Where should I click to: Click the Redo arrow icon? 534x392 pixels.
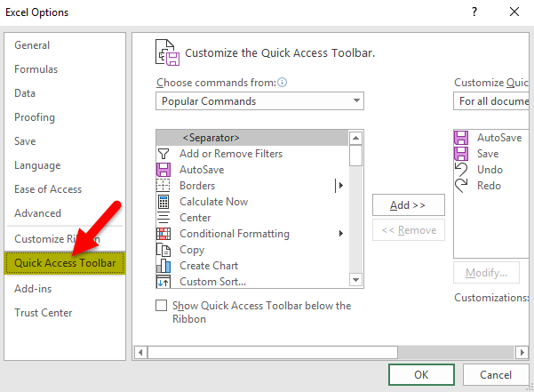pyautogui.click(x=461, y=186)
